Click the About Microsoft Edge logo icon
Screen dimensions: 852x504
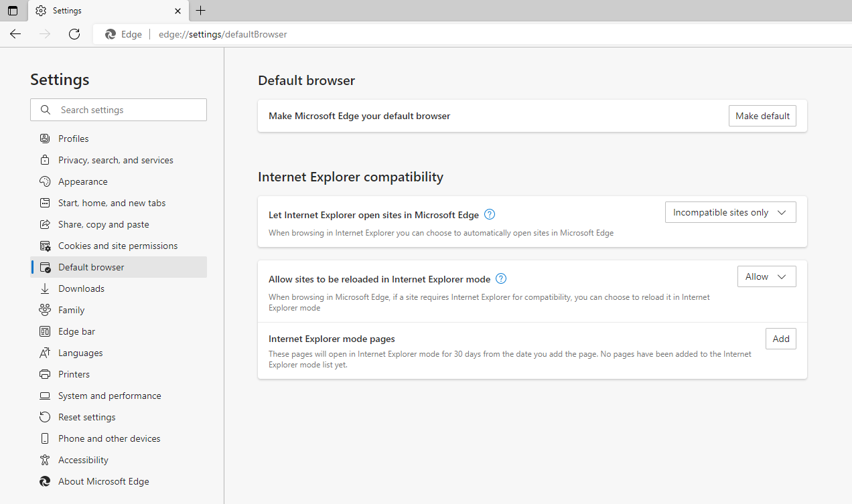click(45, 481)
